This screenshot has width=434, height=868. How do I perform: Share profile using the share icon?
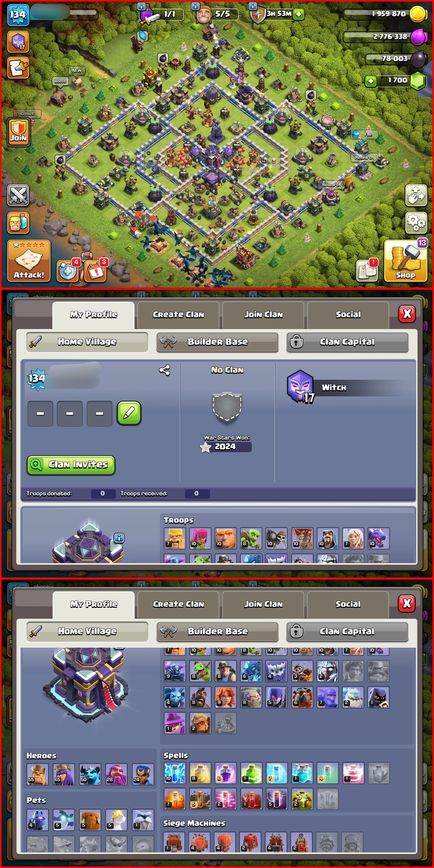pos(164,370)
